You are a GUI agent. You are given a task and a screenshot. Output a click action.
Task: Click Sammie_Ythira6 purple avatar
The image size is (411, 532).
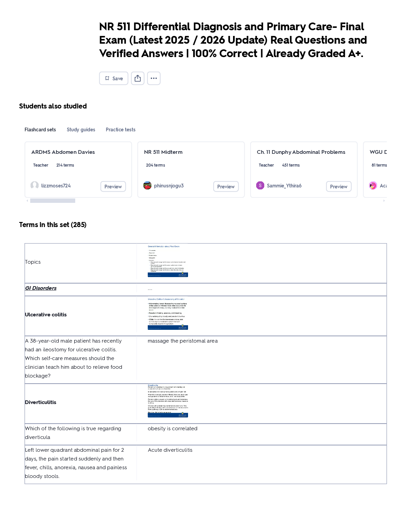pos(260,185)
